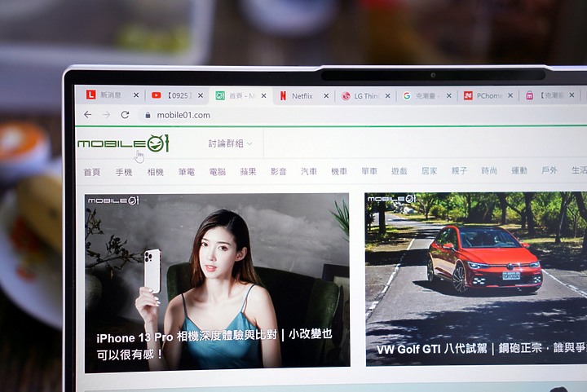Open the 遊戲 category
This screenshot has width=587, height=392.
tap(399, 171)
